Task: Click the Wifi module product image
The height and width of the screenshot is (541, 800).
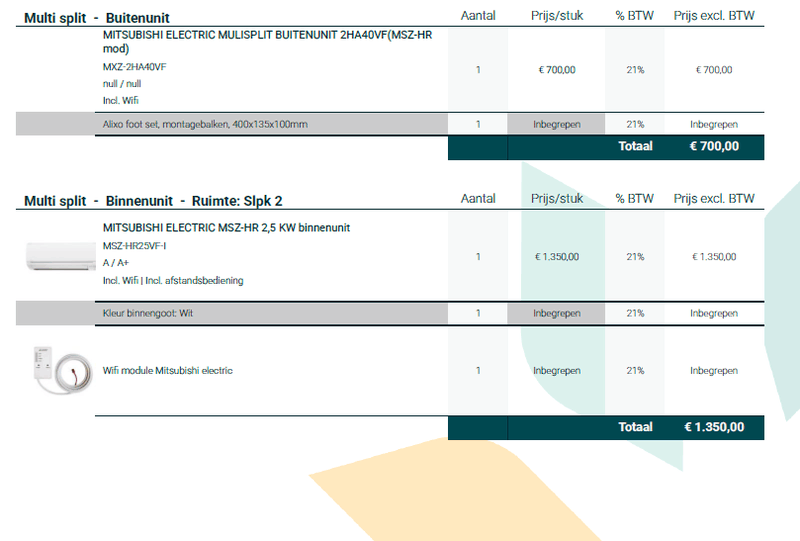Action: pyautogui.click(x=63, y=370)
